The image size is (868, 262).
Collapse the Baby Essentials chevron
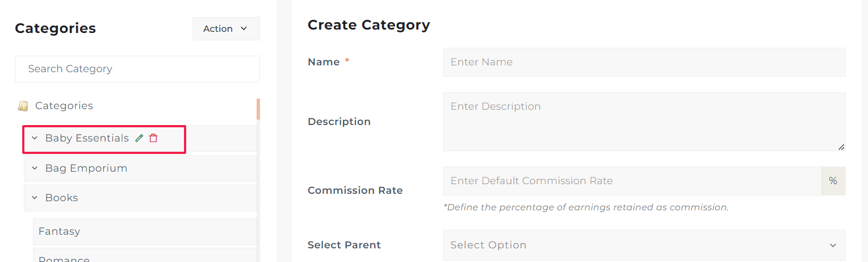pyautogui.click(x=35, y=138)
